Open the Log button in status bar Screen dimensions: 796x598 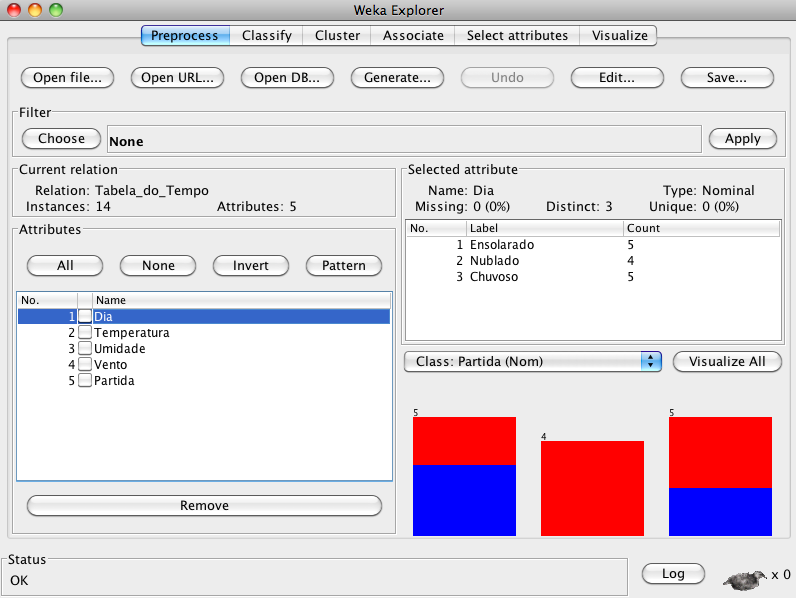click(x=673, y=573)
